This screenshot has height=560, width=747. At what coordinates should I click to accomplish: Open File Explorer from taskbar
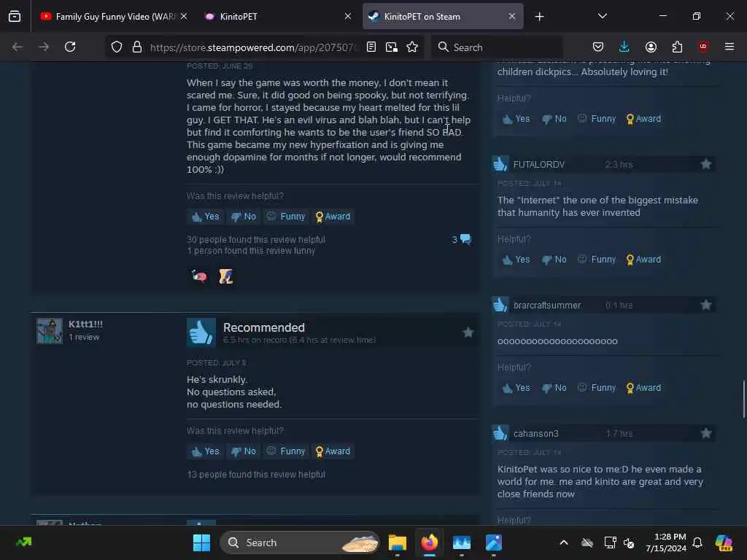tap(398, 542)
